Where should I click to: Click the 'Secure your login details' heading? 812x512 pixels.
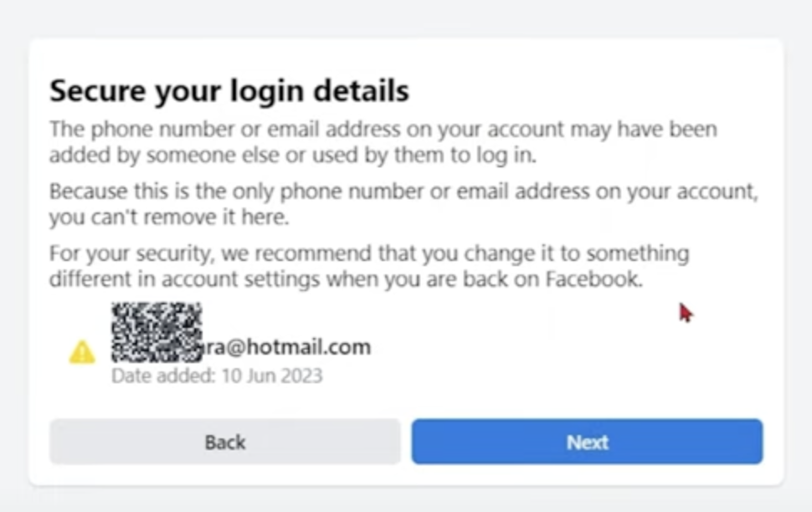pos(229,90)
